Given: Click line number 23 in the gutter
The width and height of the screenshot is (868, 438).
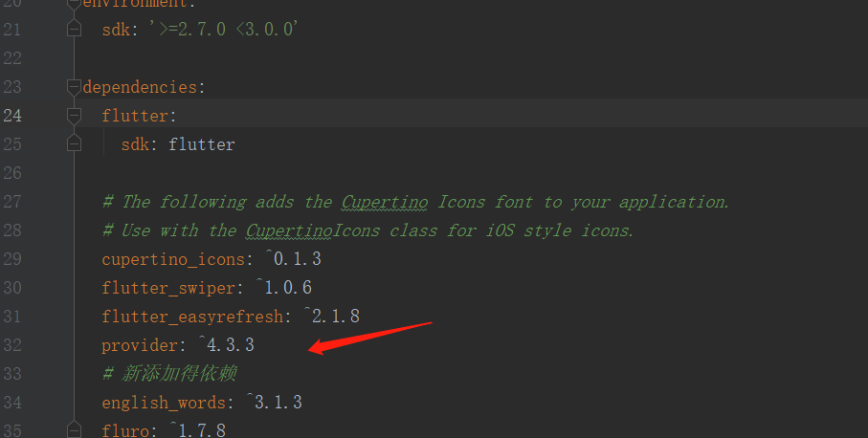Looking at the screenshot, I should pos(12,87).
